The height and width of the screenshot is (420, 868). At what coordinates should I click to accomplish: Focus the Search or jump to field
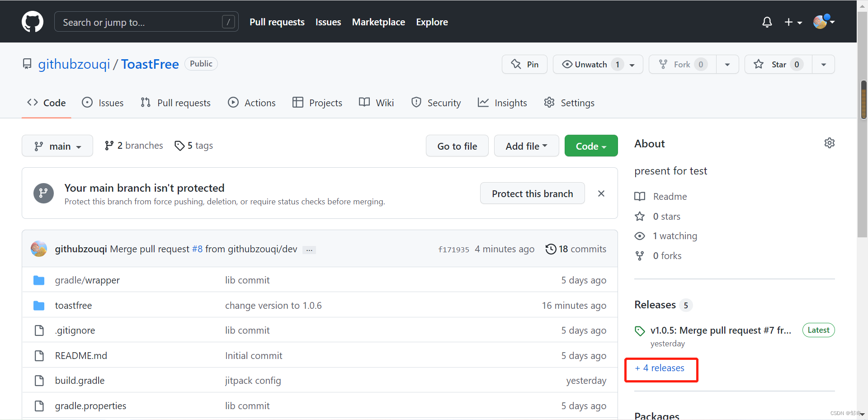tap(146, 22)
